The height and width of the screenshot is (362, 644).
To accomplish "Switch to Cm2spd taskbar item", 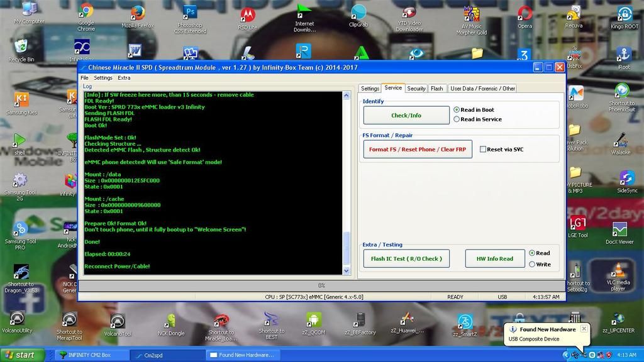I will coord(167,355).
